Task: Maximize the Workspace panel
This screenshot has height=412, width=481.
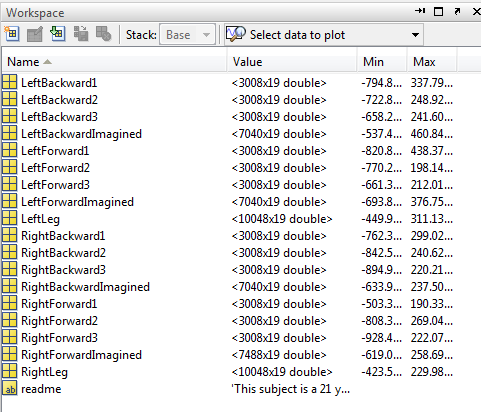Action: pos(439,12)
